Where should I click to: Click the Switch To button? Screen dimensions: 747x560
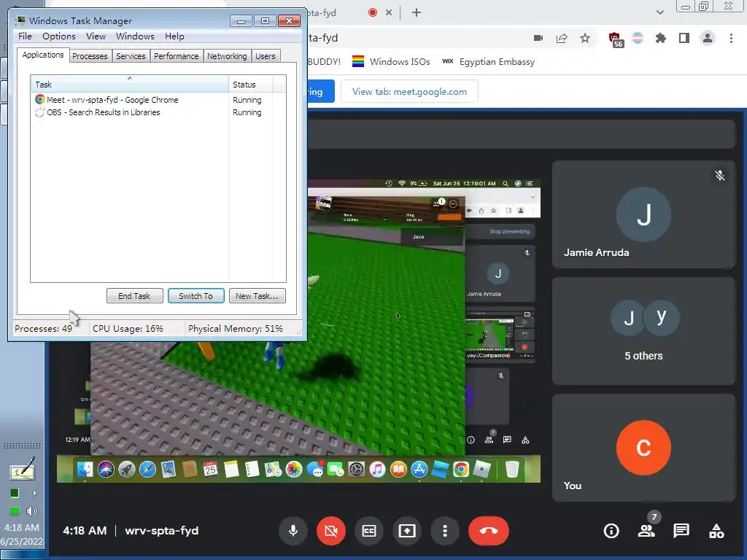pyautogui.click(x=196, y=296)
